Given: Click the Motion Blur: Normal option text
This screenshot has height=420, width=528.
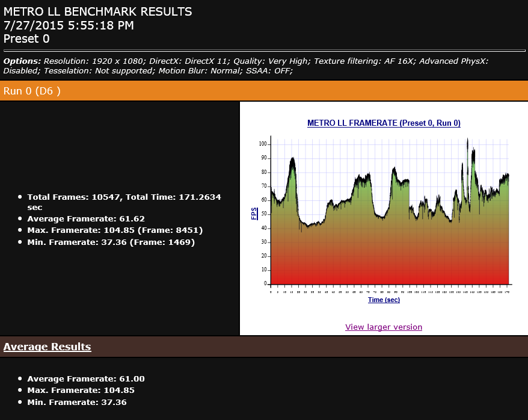Looking at the screenshot, I should click(x=200, y=71).
